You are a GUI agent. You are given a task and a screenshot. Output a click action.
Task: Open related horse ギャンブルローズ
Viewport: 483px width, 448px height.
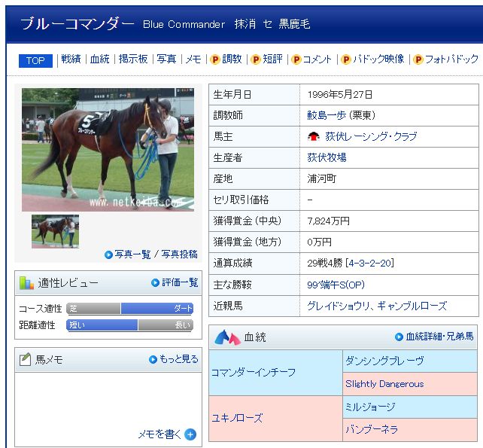click(x=412, y=306)
